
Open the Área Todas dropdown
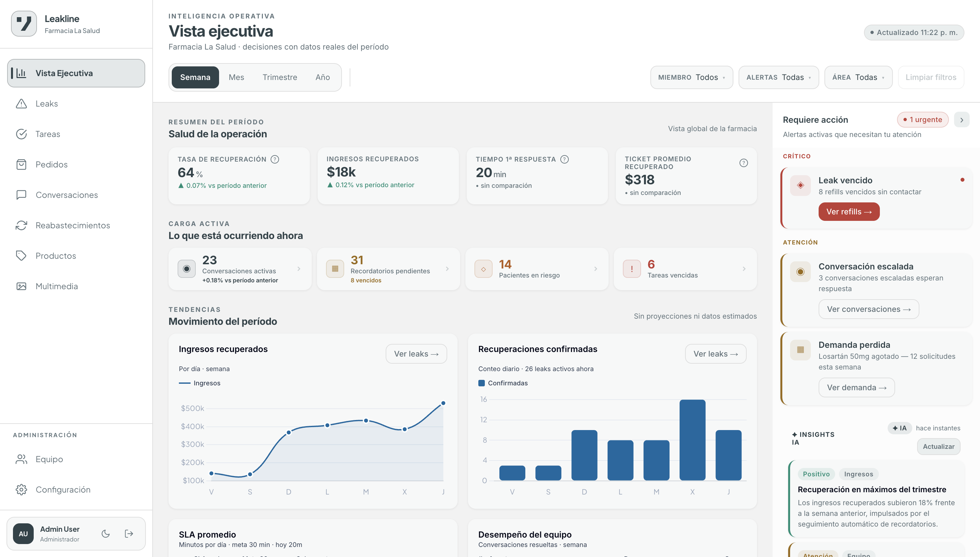pyautogui.click(x=859, y=77)
